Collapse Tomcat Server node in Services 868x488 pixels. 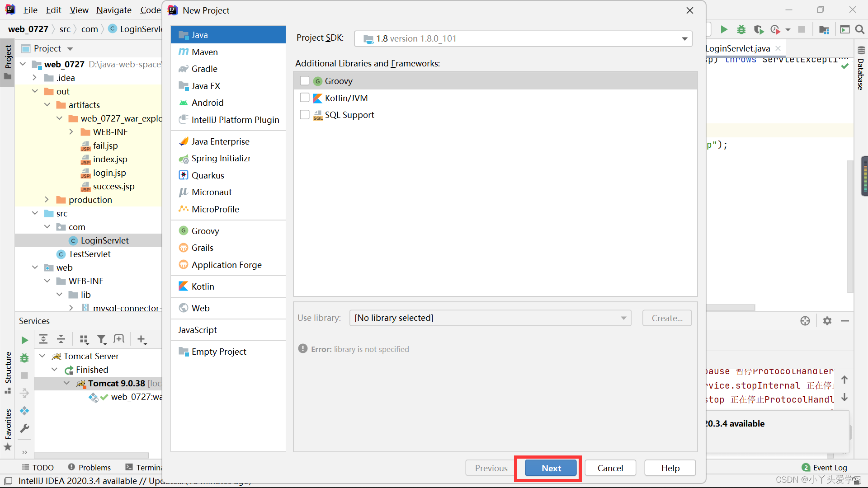[42, 356]
